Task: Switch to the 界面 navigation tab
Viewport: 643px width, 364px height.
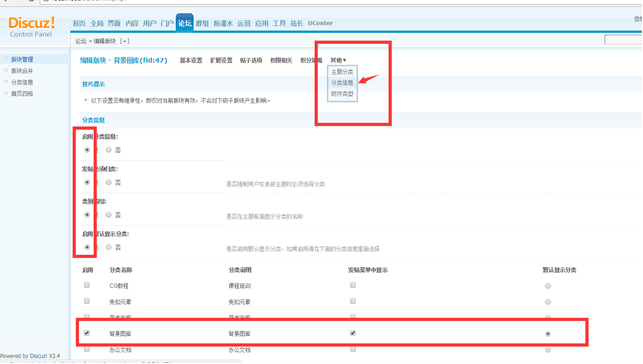Action: tap(114, 23)
